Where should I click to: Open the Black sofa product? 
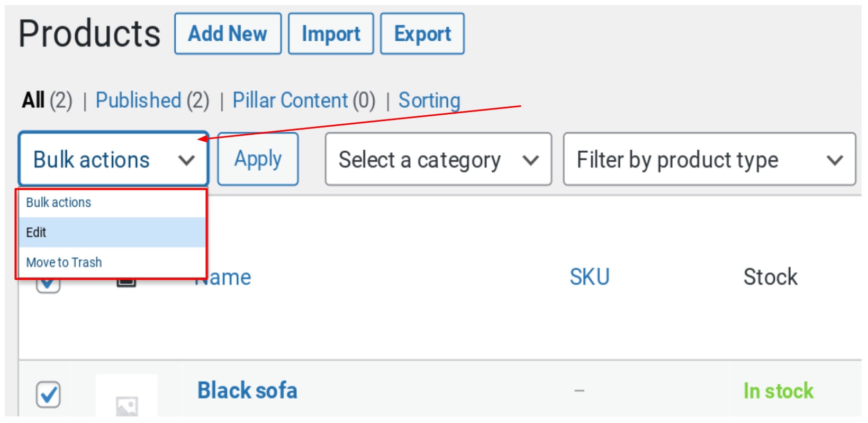point(247,390)
